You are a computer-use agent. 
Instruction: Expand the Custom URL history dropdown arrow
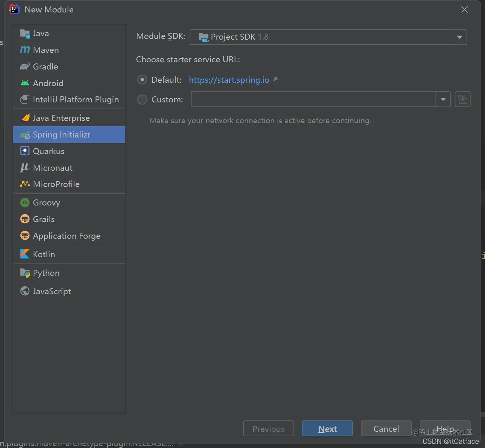click(x=443, y=99)
